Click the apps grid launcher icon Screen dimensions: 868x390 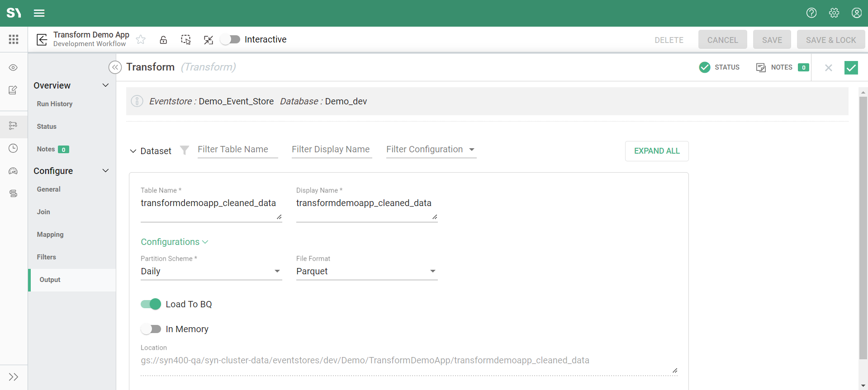(x=14, y=40)
